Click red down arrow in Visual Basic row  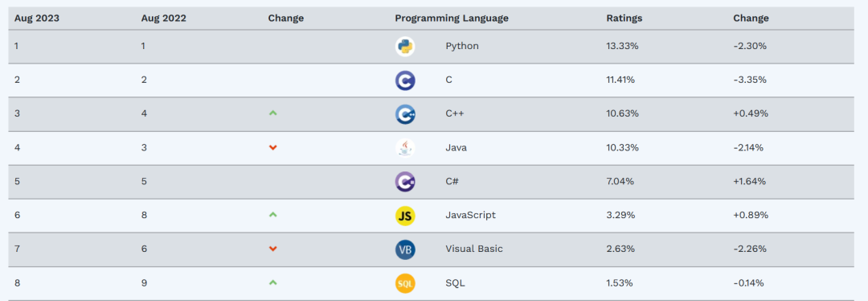pyautogui.click(x=272, y=249)
